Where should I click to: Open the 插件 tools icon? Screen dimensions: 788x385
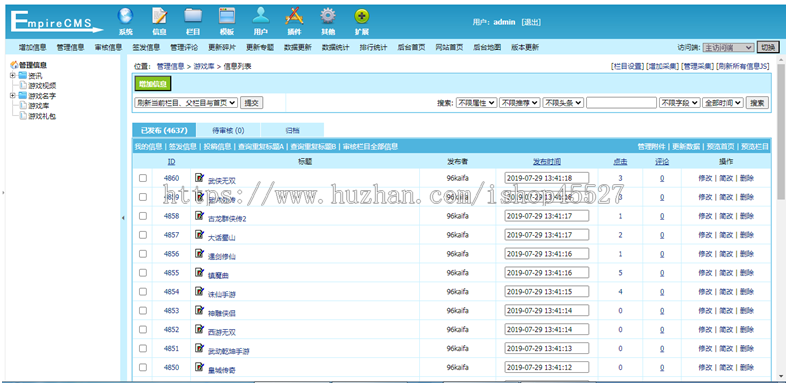[294, 17]
